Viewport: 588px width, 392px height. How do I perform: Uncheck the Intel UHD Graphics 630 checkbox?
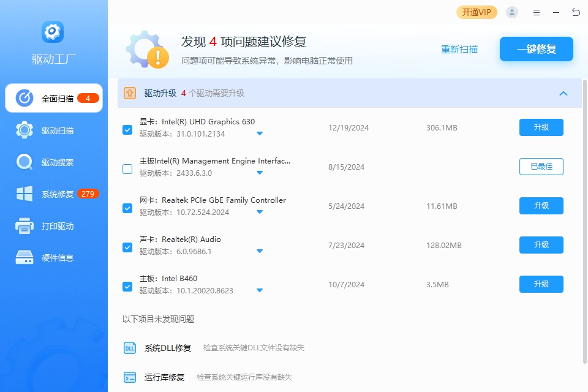[x=127, y=130]
